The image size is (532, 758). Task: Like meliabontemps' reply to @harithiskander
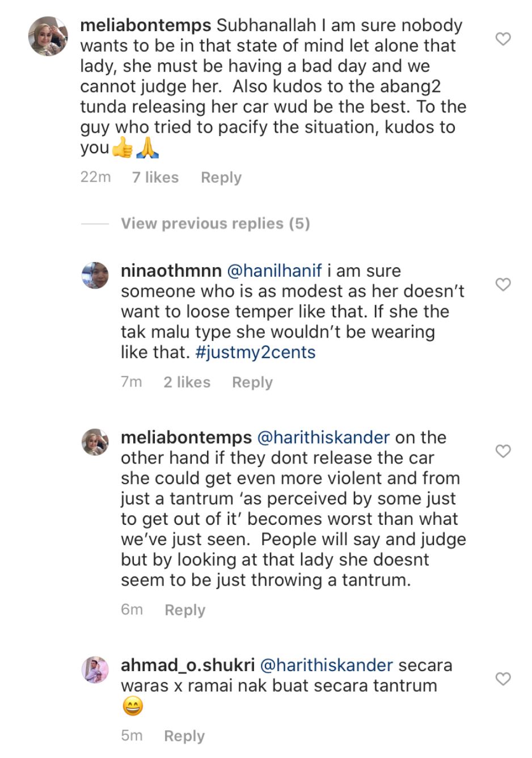click(503, 451)
